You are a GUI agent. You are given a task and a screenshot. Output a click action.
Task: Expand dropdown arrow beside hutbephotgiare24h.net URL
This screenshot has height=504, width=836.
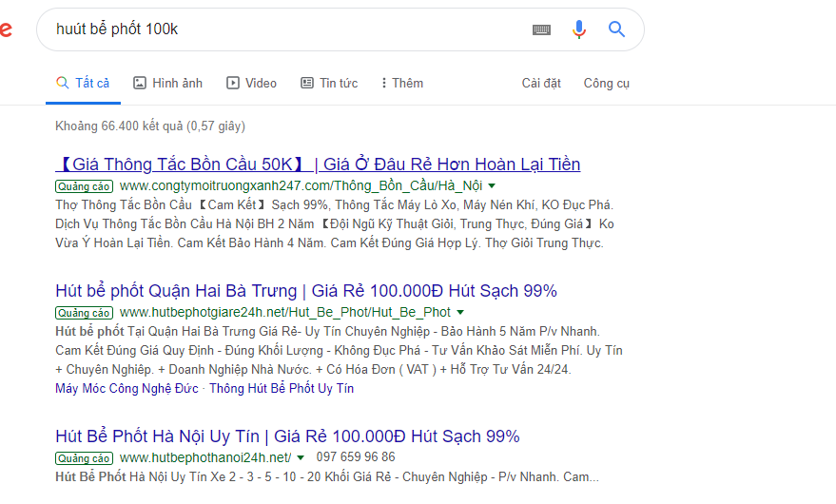460,313
